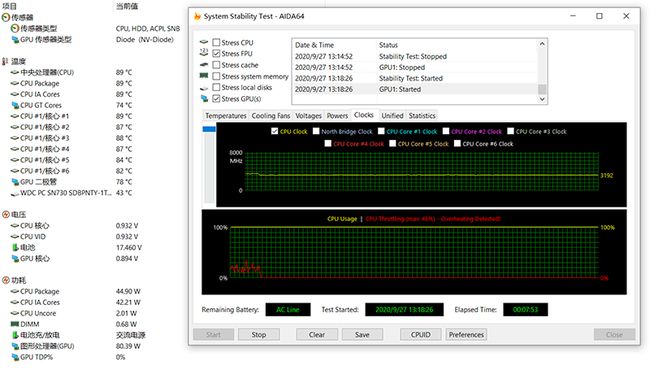Enable the Stress system memory checkbox

tap(216, 76)
